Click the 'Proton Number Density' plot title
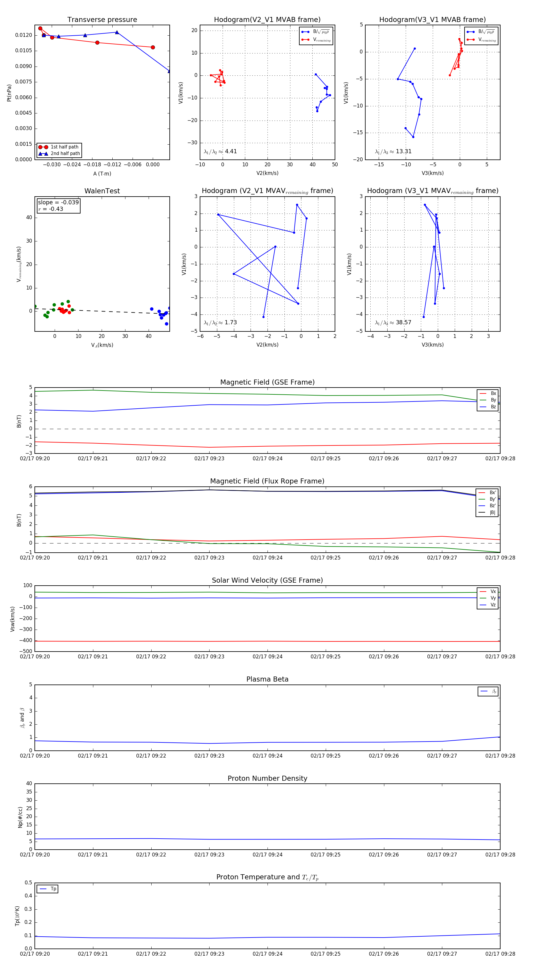Image resolution: width=535 pixels, height=980 pixels. [x=267, y=778]
